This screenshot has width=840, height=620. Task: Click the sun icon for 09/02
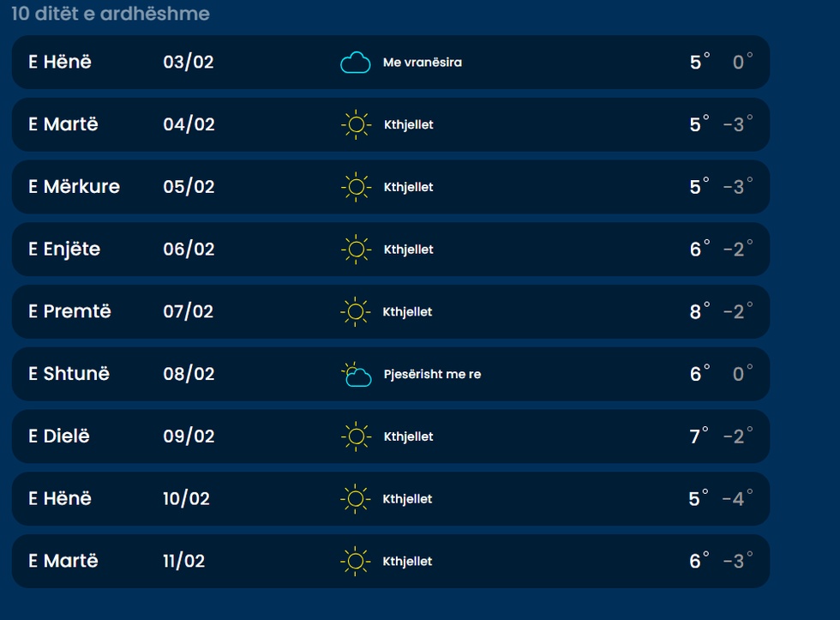(x=356, y=436)
